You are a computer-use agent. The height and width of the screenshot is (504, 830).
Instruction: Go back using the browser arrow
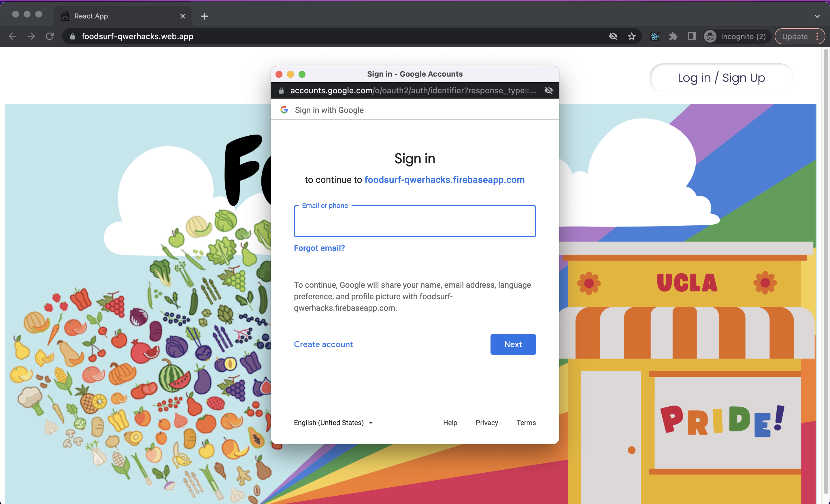12,36
